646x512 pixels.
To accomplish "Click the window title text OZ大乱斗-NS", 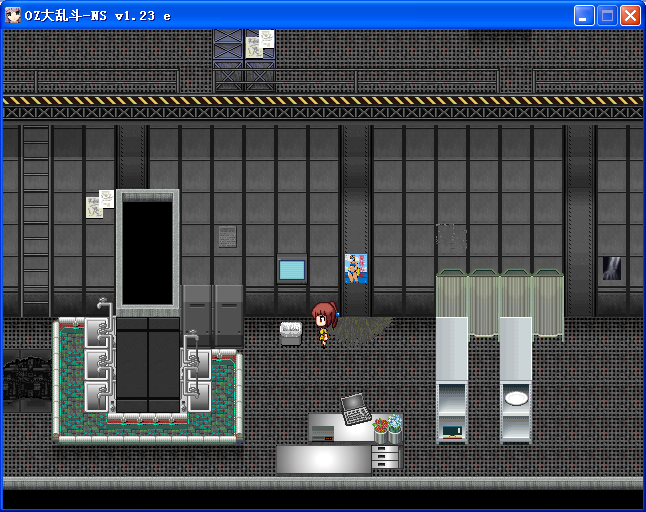I will pyautogui.click(x=66, y=16).
